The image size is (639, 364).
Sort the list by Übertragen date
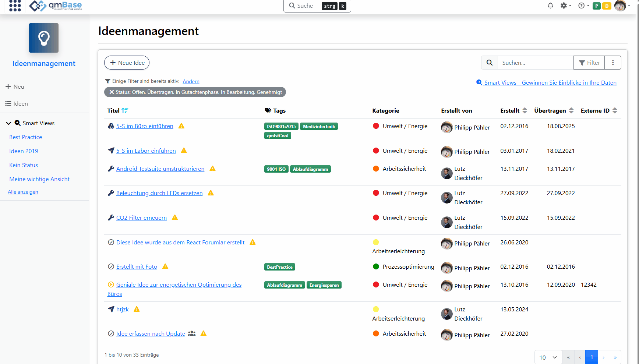pos(571,110)
